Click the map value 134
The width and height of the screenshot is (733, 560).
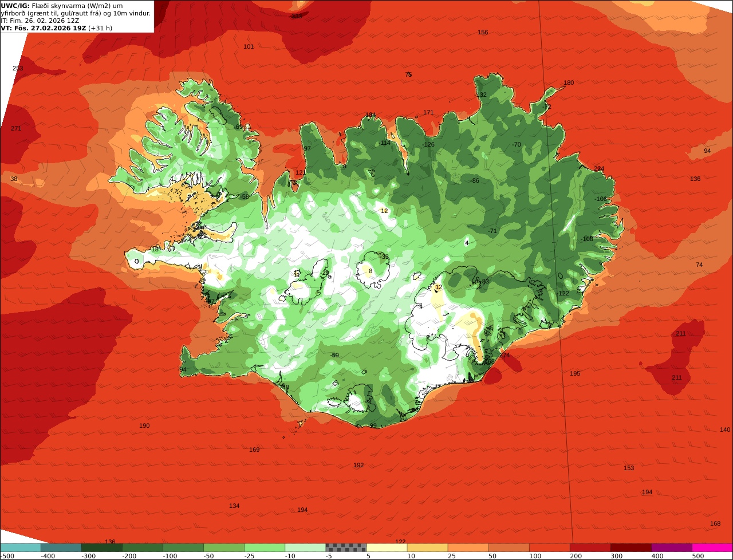[234, 506]
